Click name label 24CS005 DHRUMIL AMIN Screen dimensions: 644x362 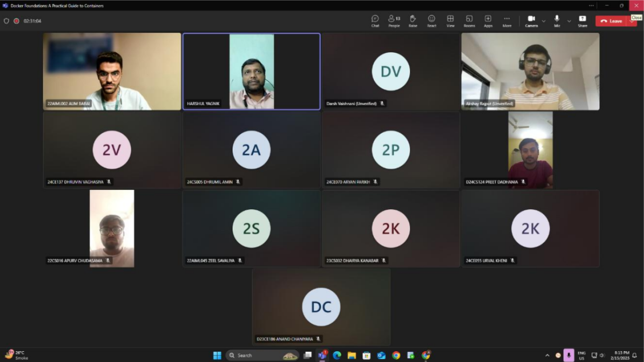tap(210, 182)
